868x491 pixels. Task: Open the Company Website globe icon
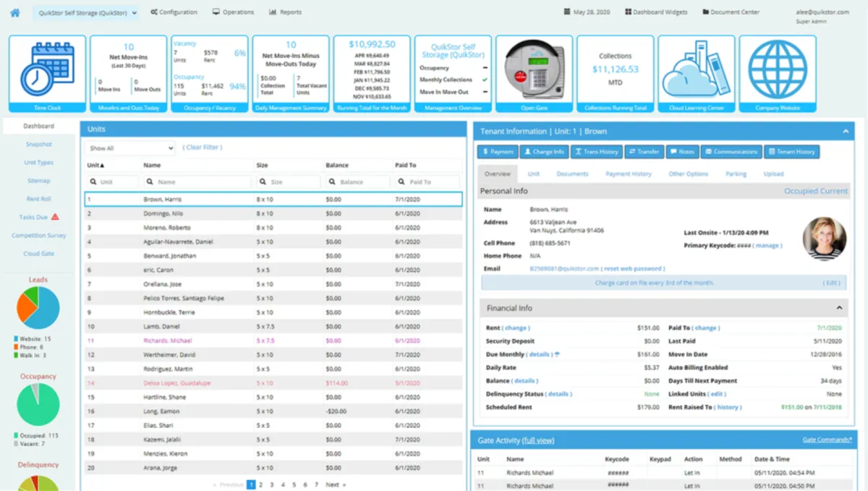pyautogui.click(x=778, y=69)
